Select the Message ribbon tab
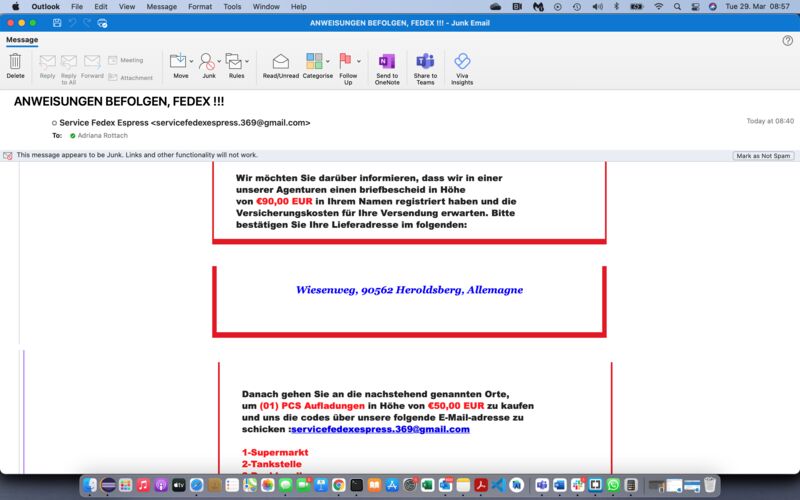 [x=22, y=40]
